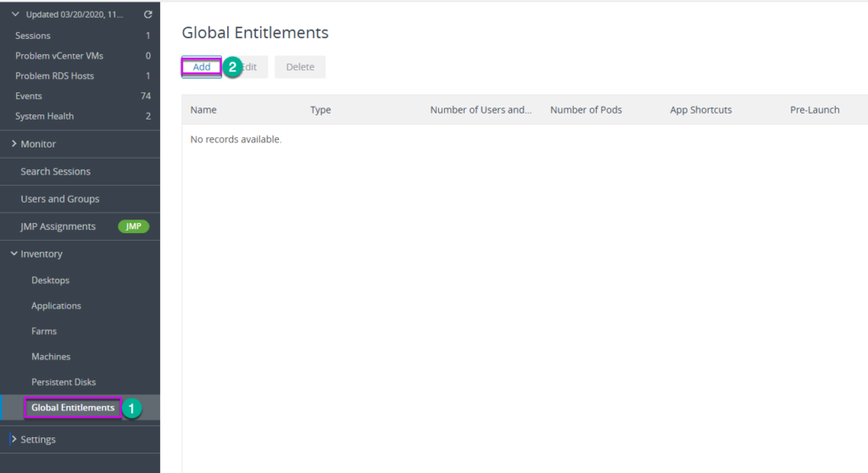Image resolution: width=868 pixels, height=473 pixels.
Task: Go to Search Sessions
Action: coord(81,171)
